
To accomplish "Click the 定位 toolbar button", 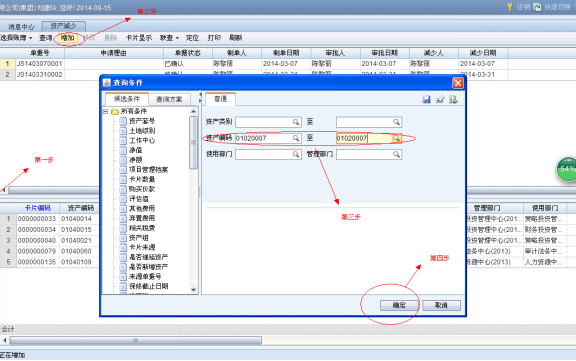I will pyautogui.click(x=192, y=37).
